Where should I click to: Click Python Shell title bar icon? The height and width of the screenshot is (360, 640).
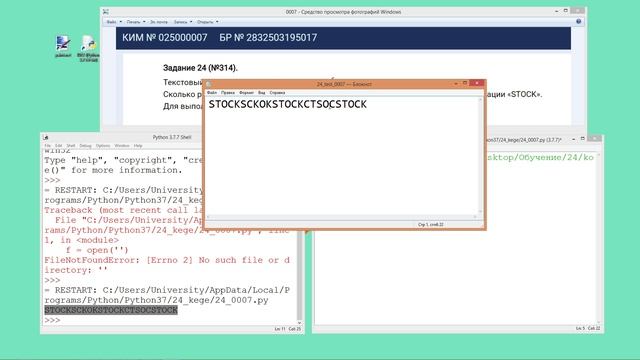coord(46,138)
